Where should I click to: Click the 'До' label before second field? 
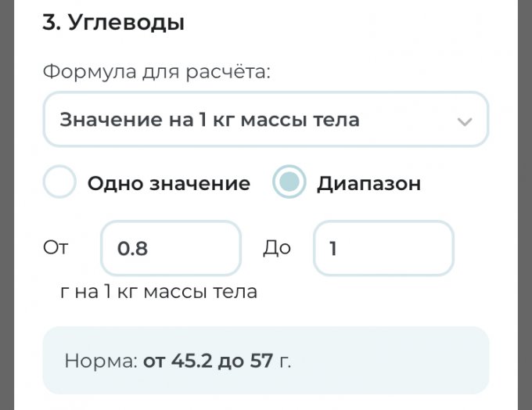(x=277, y=248)
